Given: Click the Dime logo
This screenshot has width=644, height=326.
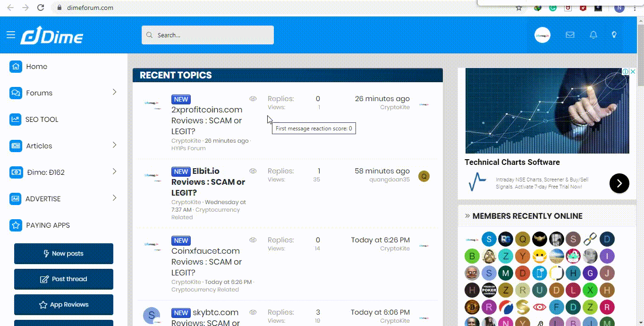Looking at the screenshot, I should tap(52, 35).
